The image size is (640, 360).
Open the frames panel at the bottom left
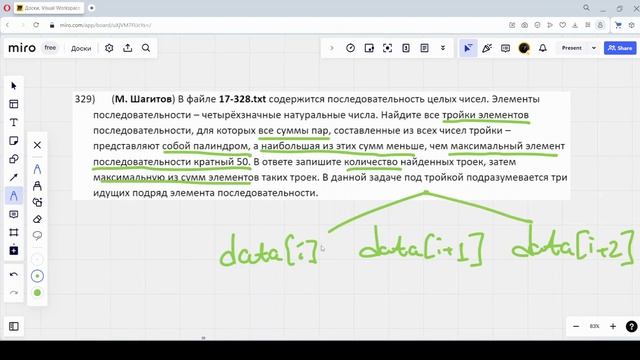click(x=14, y=327)
